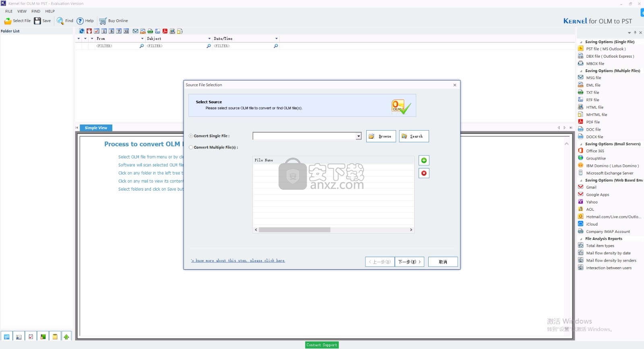The height and width of the screenshot is (349, 644).
Task: Click the 5-day filter icon
Action: 111,31
